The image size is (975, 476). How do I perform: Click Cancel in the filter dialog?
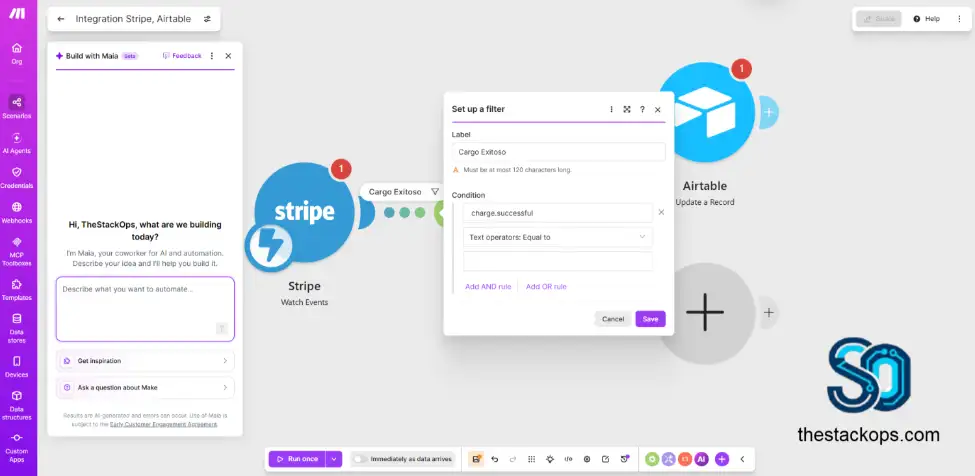click(613, 319)
